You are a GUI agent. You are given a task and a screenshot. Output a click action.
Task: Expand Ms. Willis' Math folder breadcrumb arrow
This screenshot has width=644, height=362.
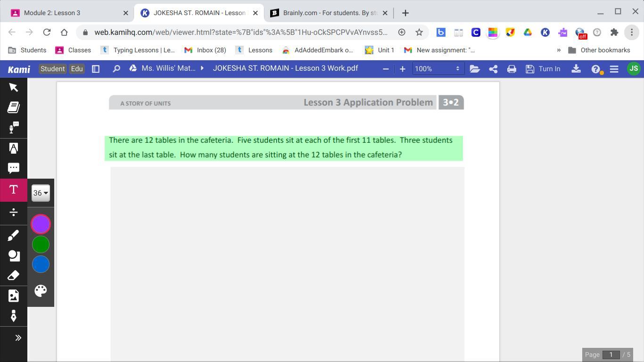[x=202, y=68]
